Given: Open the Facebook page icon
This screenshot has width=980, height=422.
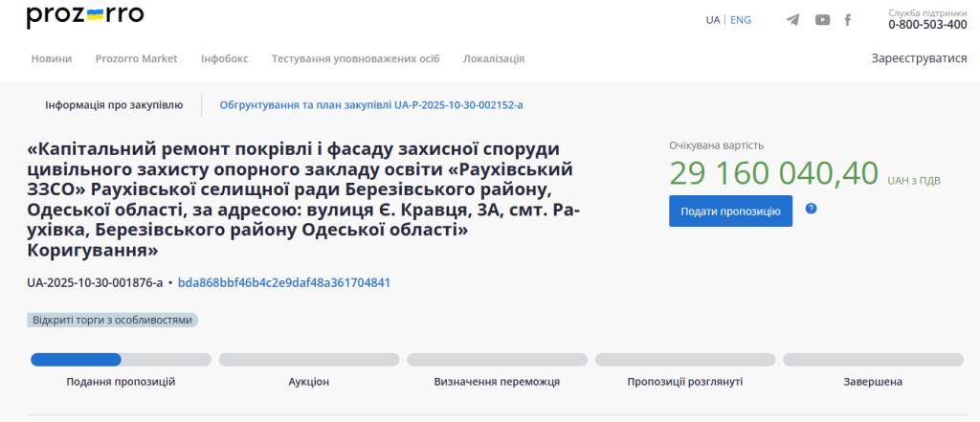Looking at the screenshot, I should pos(848,20).
